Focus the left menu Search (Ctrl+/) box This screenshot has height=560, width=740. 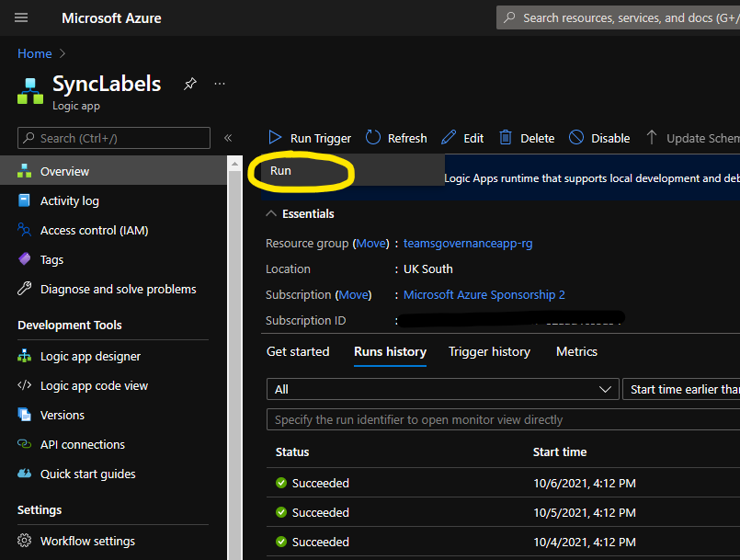[x=114, y=138]
